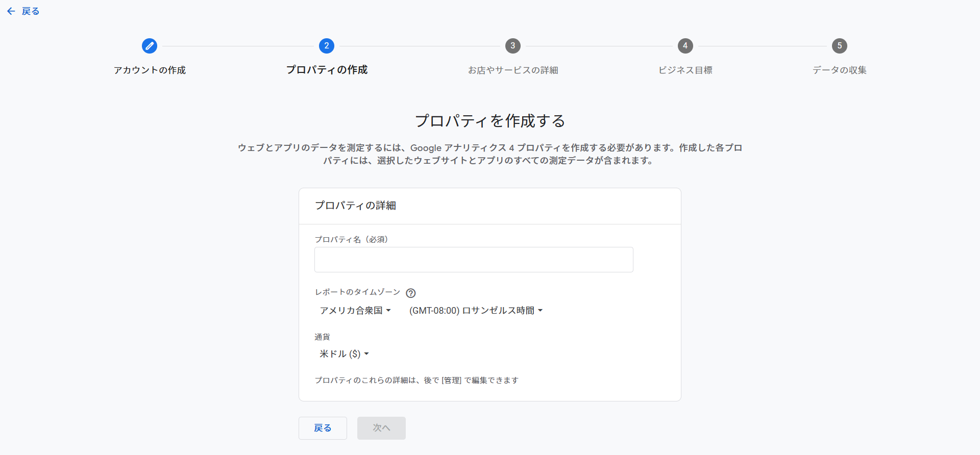This screenshot has height=455, width=980.
Task: Open the help icon next to レポートのタイムゾーン
Action: tap(410, 293)
